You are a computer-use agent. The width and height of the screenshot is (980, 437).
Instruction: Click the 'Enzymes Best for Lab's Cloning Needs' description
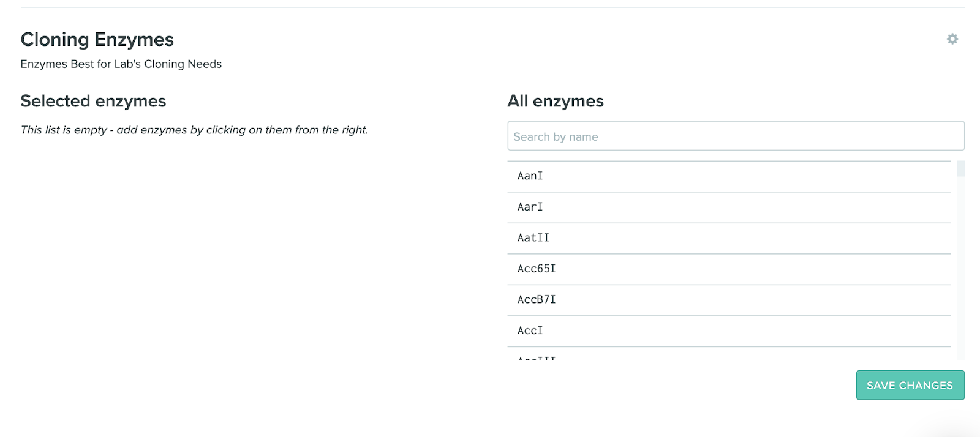[121, 64]
